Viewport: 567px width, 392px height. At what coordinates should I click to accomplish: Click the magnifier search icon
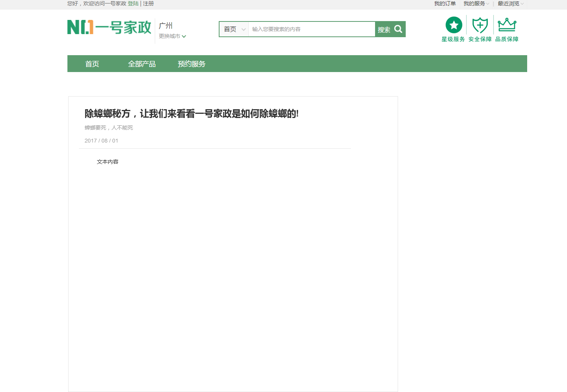click(398, 29)
